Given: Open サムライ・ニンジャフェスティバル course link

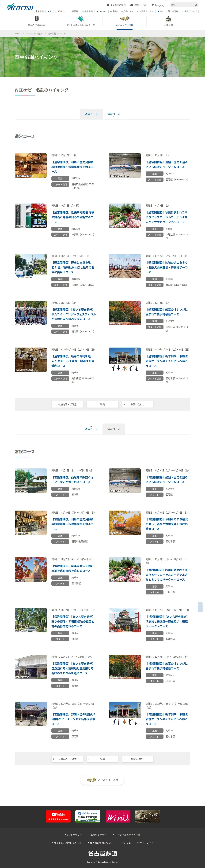Looking at the screenshot, I should (x=73, y=314).
